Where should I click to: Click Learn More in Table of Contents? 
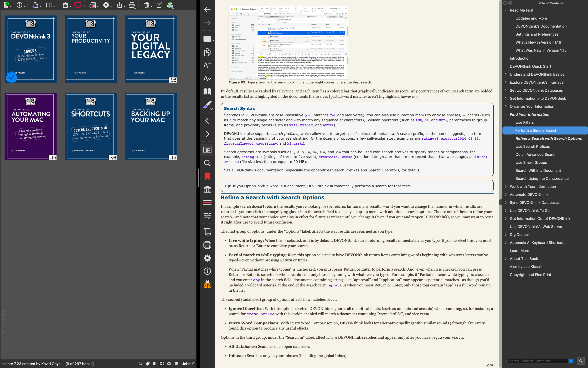click(x=519, y=251)
